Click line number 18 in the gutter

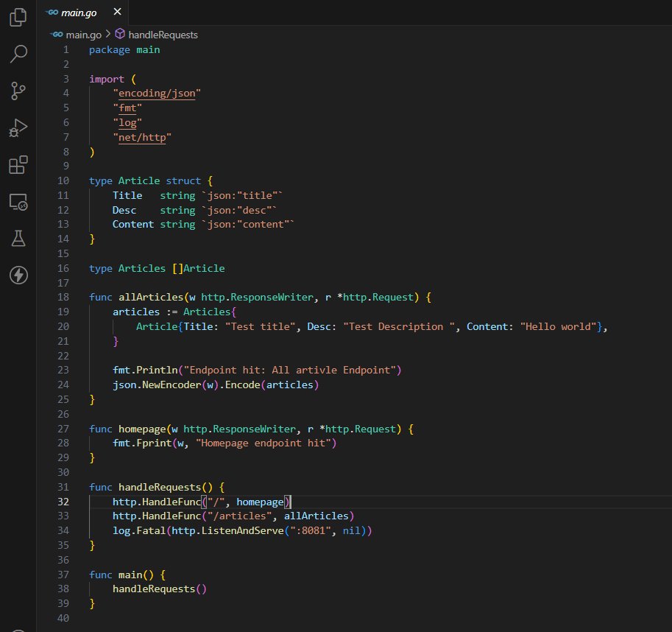pyautogui.click(x=63, y=297)
